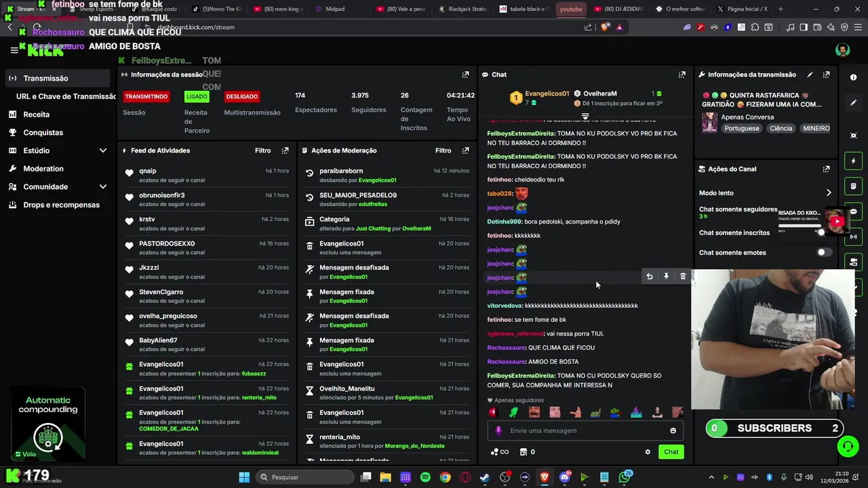This screenshot has width=868, height=488.
Task: Open the Brave main menu icon
Action: coord(858,27)
